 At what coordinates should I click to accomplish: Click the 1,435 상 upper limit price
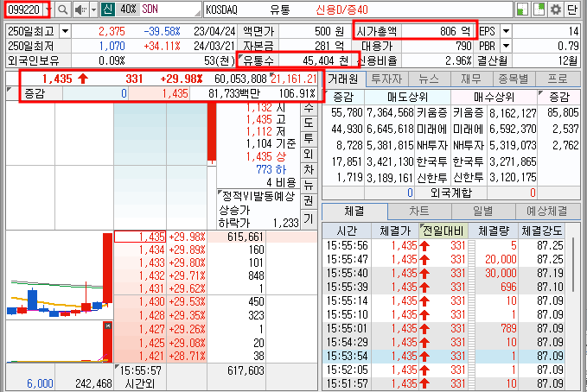tap(265, 156)
